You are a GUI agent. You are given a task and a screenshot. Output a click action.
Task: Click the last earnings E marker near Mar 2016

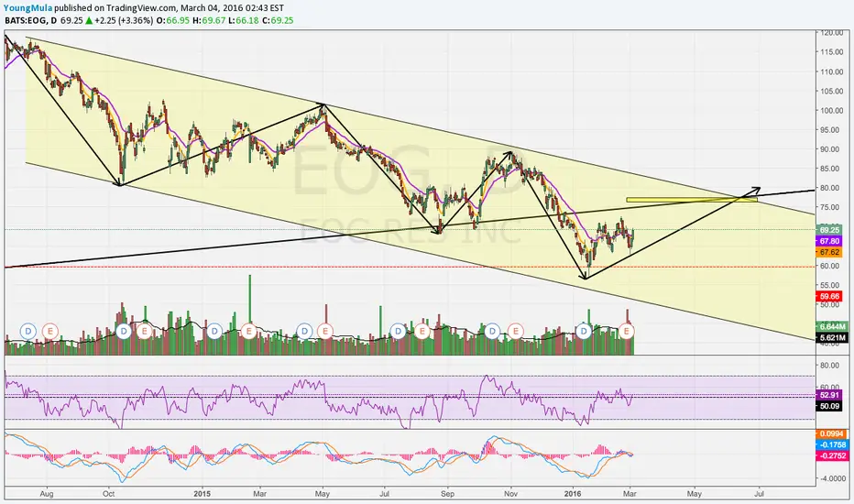627,331
